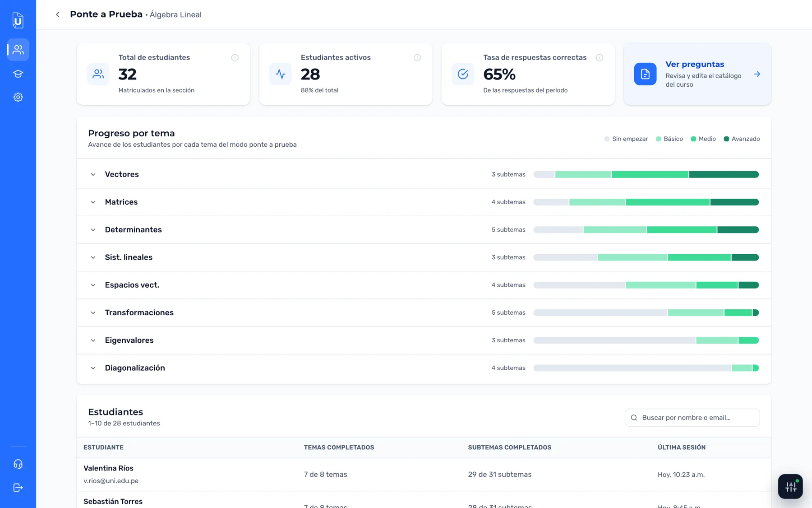Expand the Vectores topic row
The height and width of the screenshot is (508, 812).
click(424, 174)
